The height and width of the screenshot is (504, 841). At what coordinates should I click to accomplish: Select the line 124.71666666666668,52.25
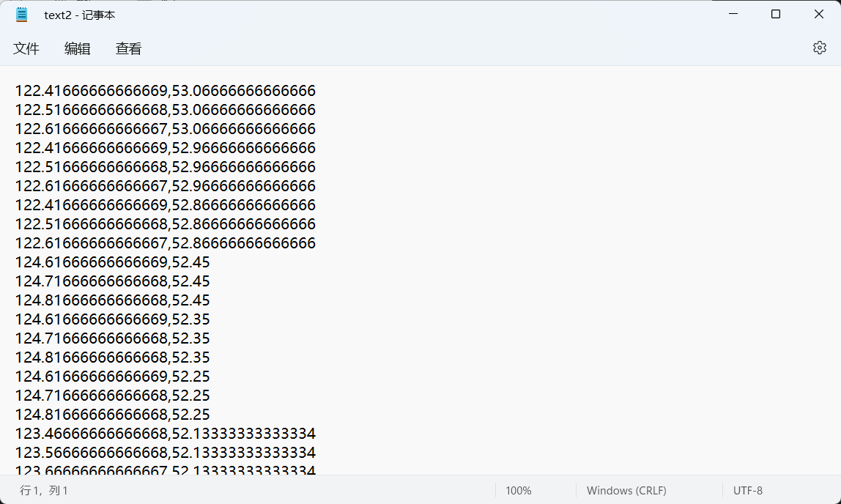pyautogui.click(x=112, y=395)
